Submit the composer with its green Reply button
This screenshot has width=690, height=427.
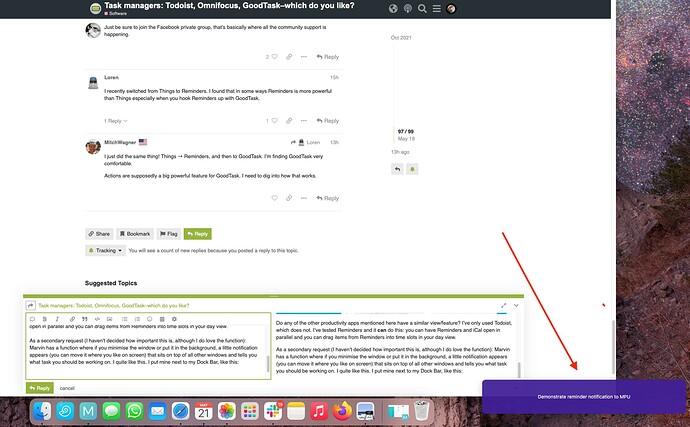pos(40,388)
